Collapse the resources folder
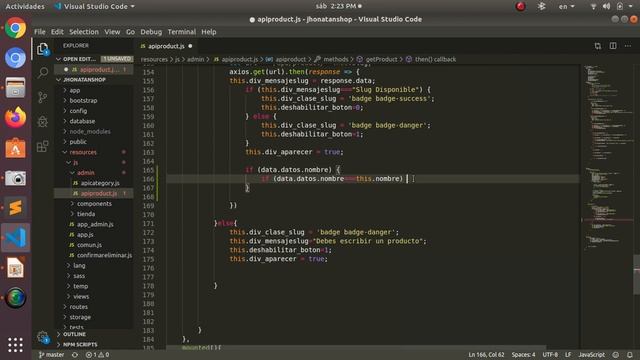The image size is (640, 360). (83, 152)
